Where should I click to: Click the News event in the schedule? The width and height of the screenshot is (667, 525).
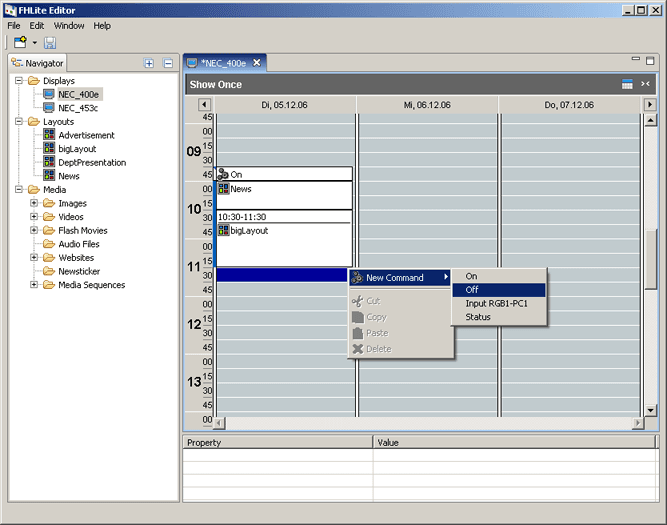pos(240,189)
